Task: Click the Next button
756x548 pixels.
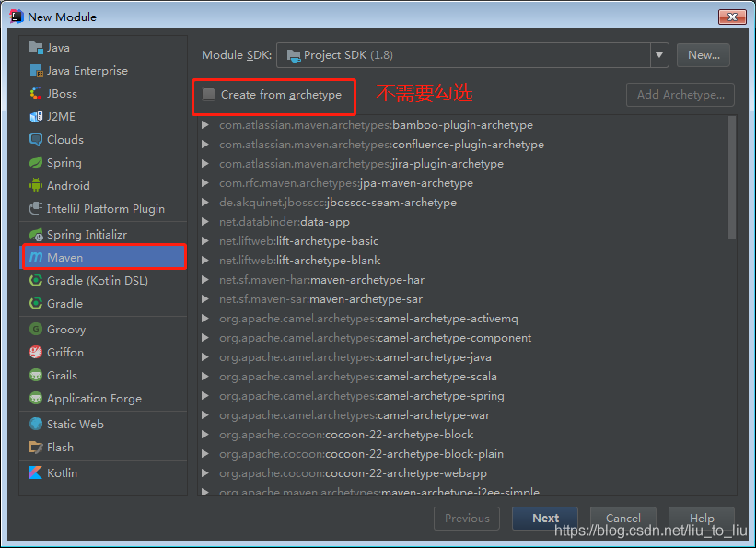Action: [x=545, y=519]
